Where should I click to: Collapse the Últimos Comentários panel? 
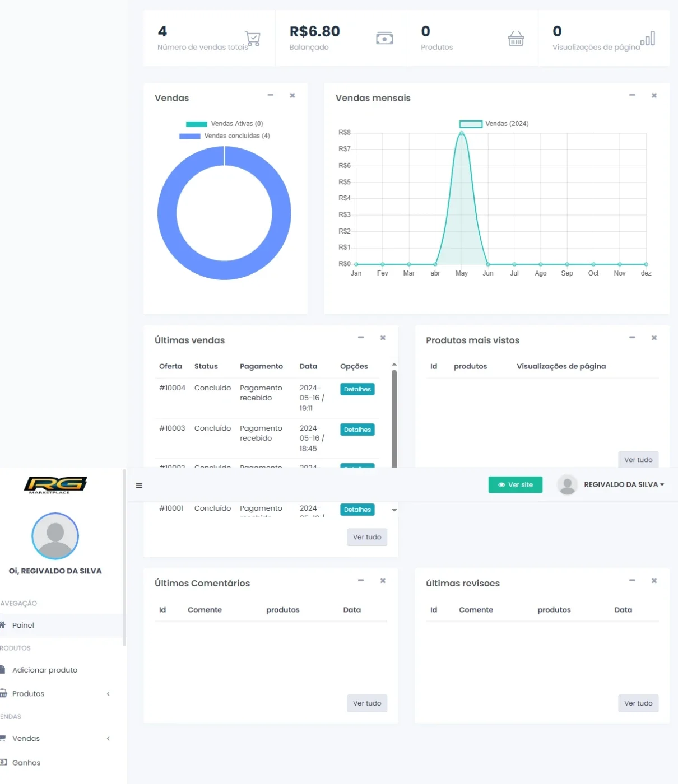[x=361, y=580]
